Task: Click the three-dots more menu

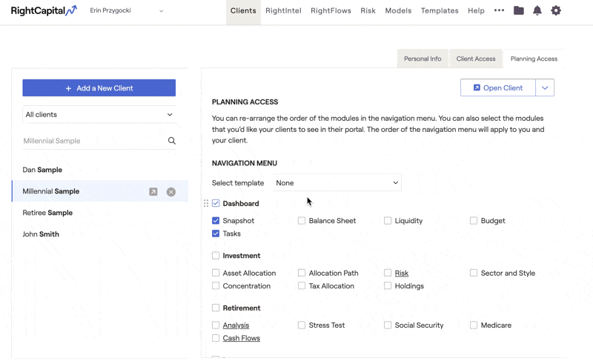Action: coord(499,10)
